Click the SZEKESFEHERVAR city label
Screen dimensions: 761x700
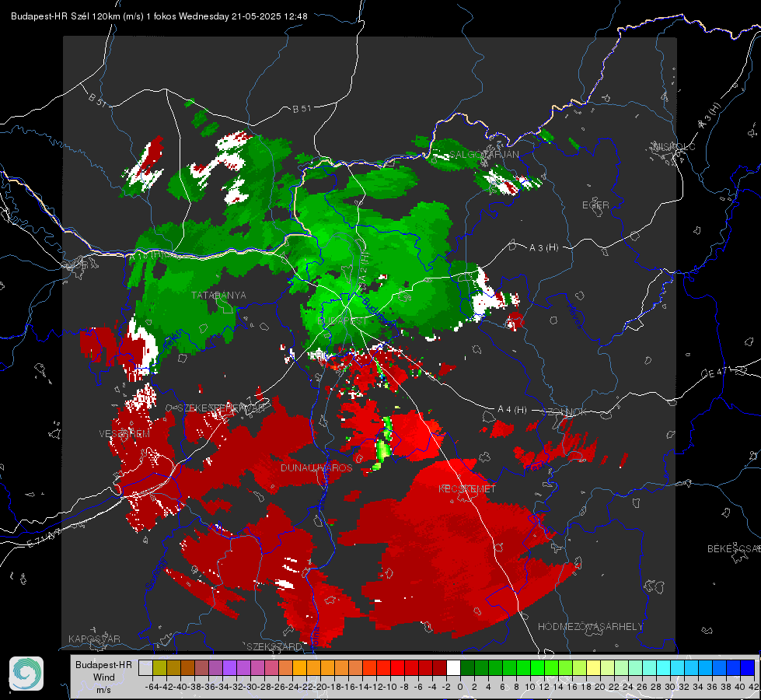[221, 408]
